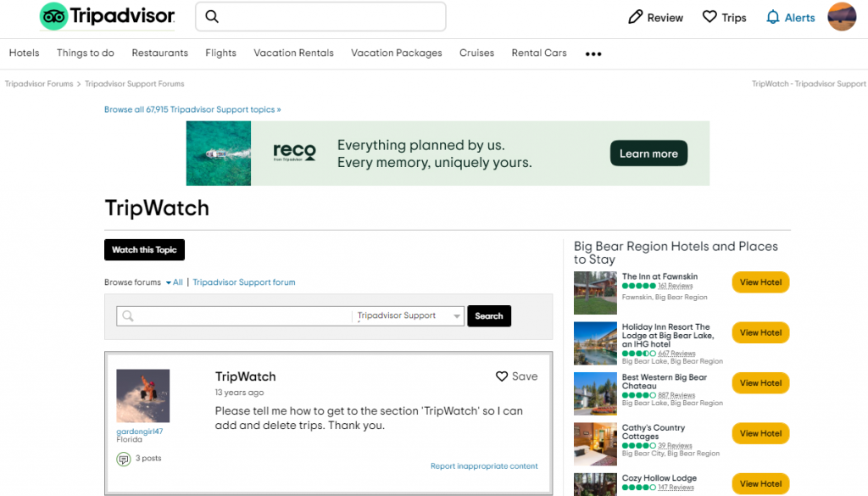The width and height of the screenshot is (868, 496).
Task: Go to the Cruises section
Action: click(x=476, y=53)
